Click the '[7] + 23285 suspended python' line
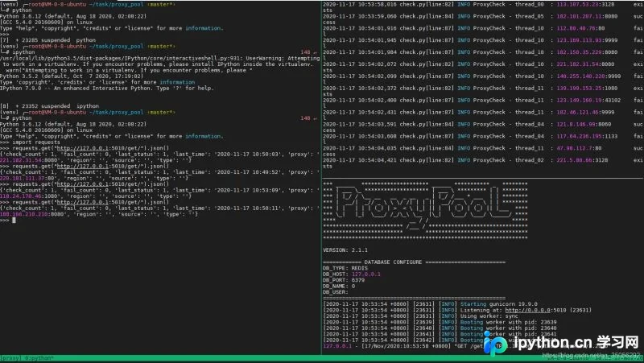Image resolution: width=644 pixels, height=363 pixels. point(48,40)
